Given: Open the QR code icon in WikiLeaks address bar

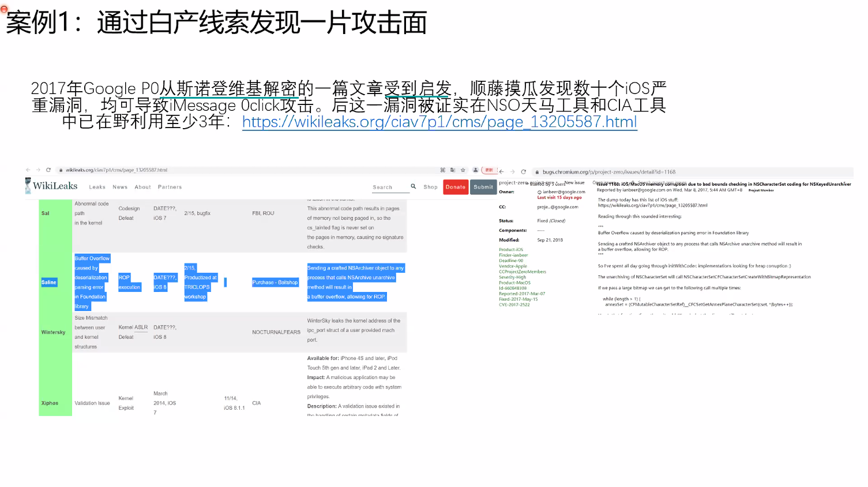Looking at the screenshot, I should tap(443, 170).
